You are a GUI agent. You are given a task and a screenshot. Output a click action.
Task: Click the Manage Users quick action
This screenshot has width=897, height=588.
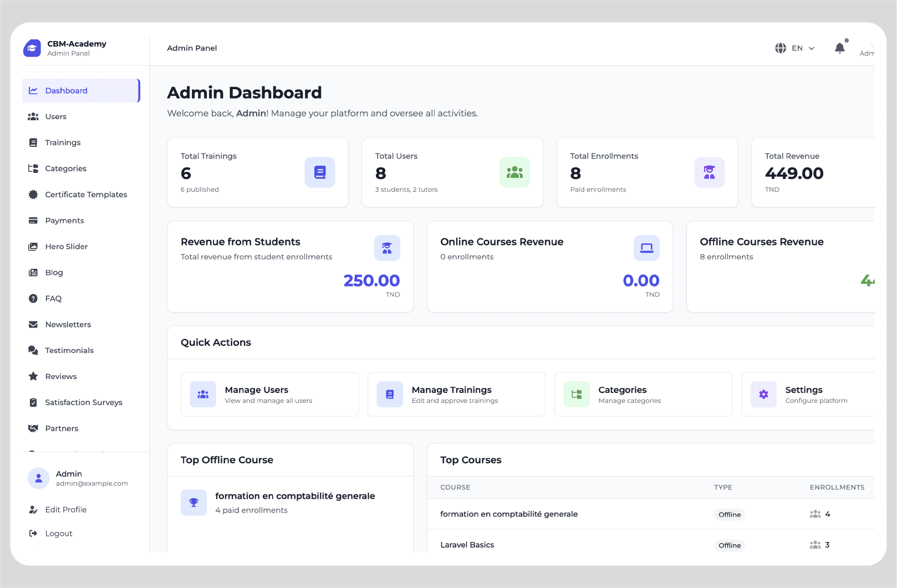tap(269, 395)
